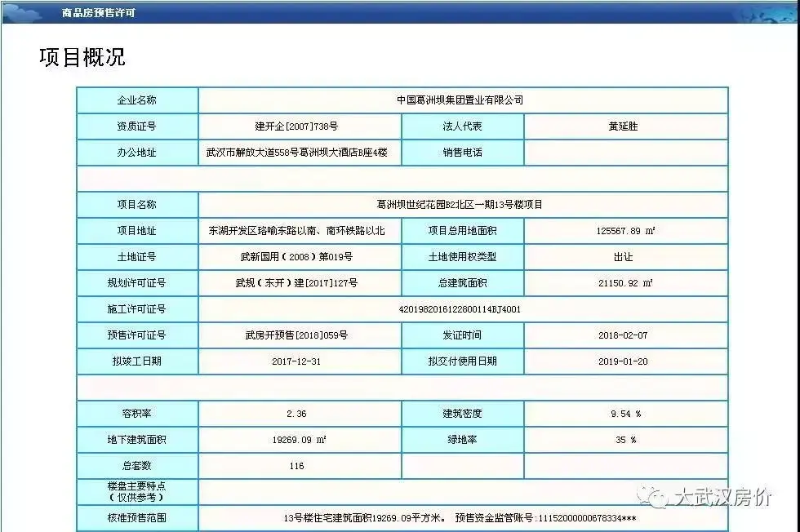Click the 拟交付使用日期 label
This screenshot has width=800, height=532.
click(x=462, y=361)
